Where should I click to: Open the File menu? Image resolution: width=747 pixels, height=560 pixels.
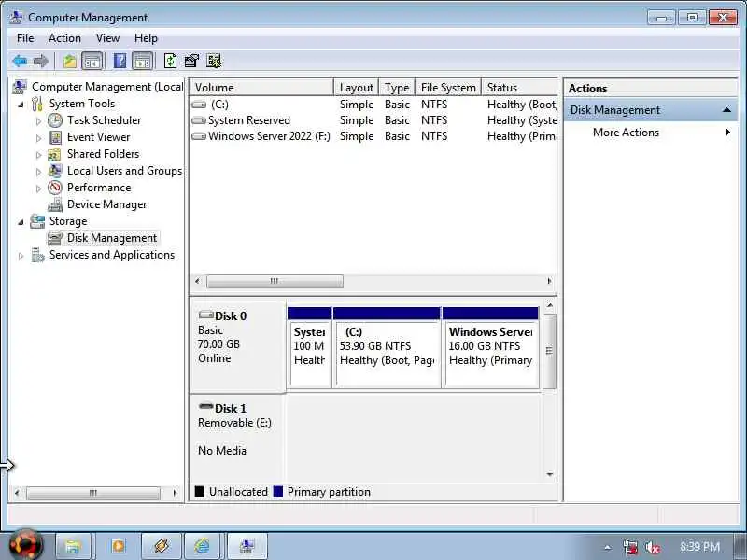(x=25, y=38)
